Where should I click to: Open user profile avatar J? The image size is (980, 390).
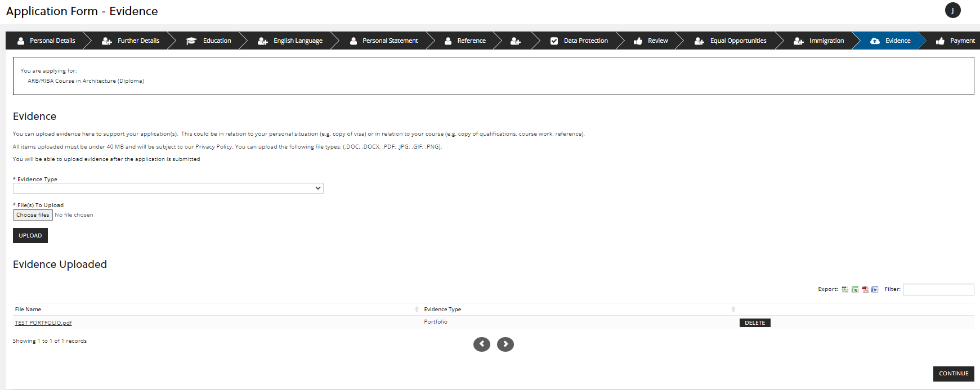(952, 11)
